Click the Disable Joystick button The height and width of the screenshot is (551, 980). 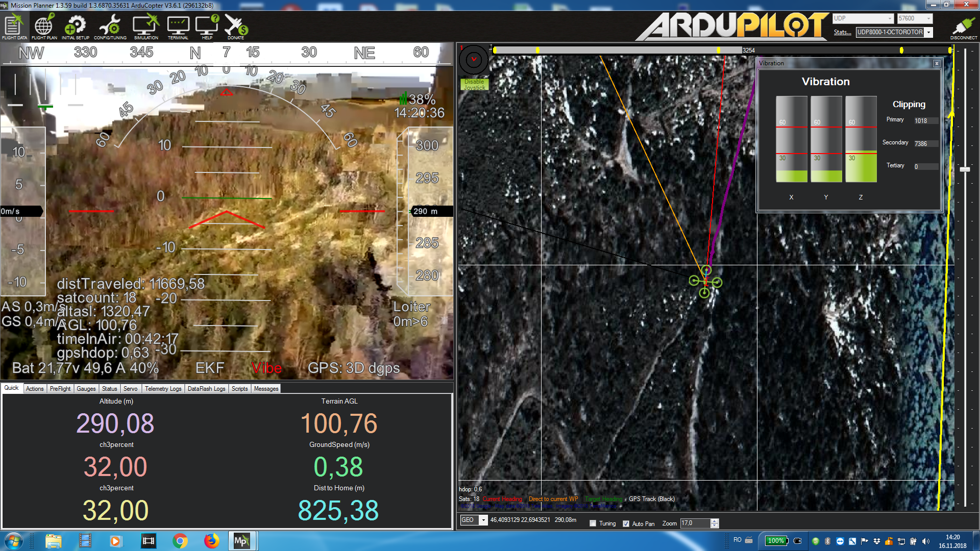coord(474,85)
